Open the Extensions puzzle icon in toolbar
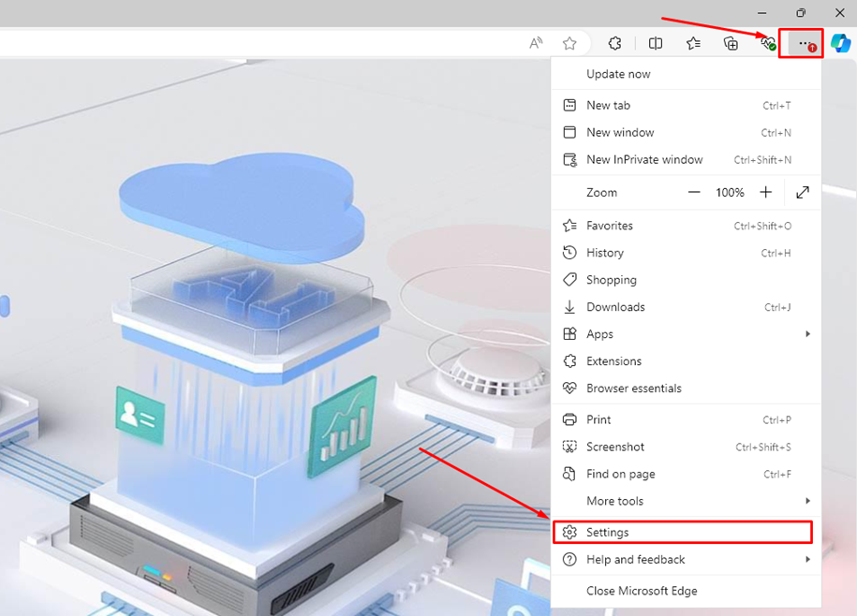The height and width of the screenshot is (616, 857). pos(614,43)
